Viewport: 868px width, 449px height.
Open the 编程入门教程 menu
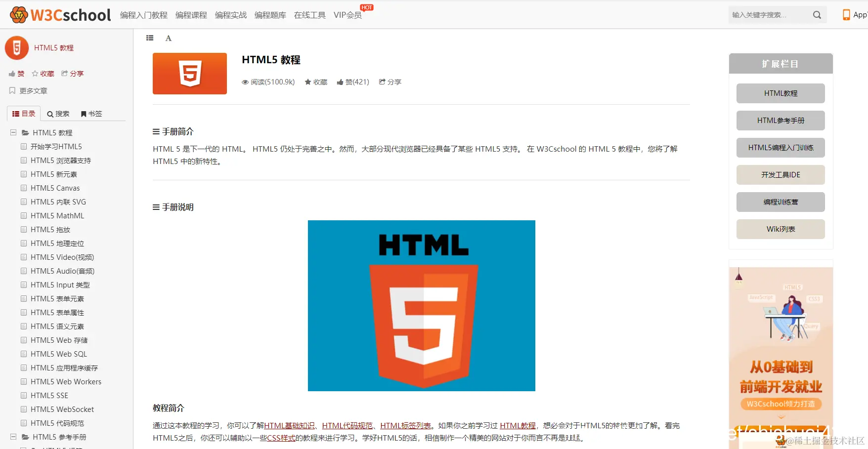click(144, 15)
